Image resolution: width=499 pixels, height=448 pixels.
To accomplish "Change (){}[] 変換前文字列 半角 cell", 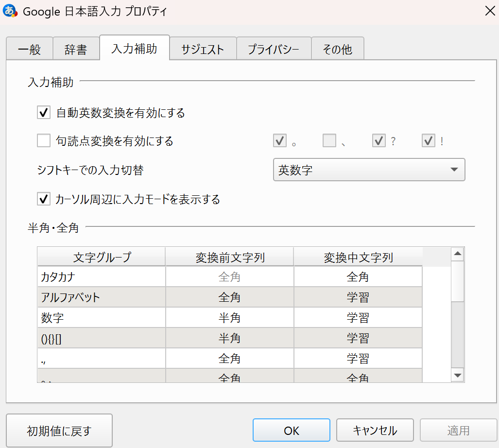I will coord(229,338).
